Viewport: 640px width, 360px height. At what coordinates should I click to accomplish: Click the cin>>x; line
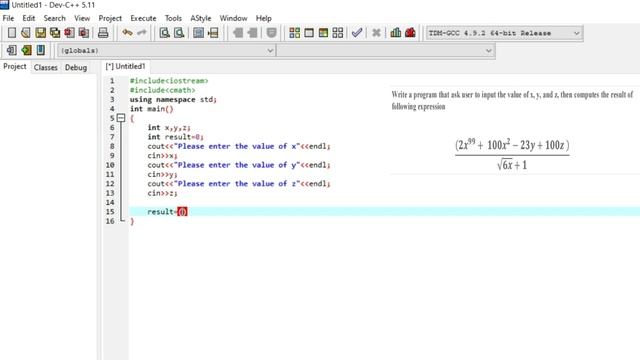point(162,156)
